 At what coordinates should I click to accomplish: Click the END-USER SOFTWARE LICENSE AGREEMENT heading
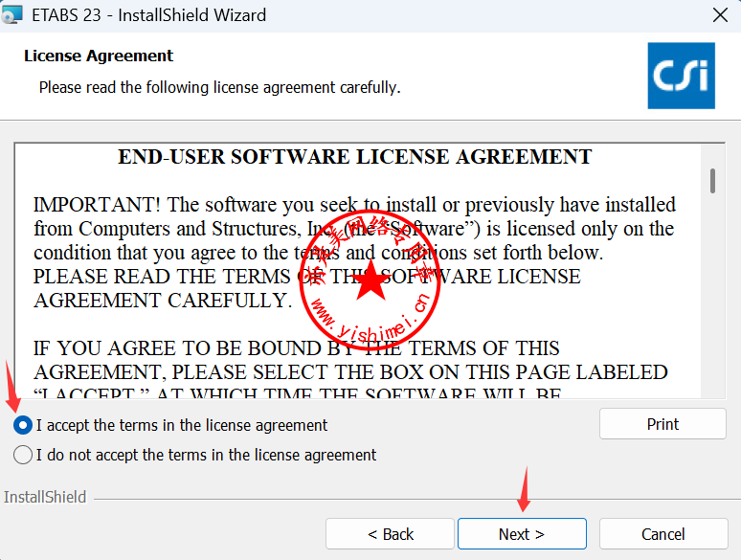coord(354,157)
